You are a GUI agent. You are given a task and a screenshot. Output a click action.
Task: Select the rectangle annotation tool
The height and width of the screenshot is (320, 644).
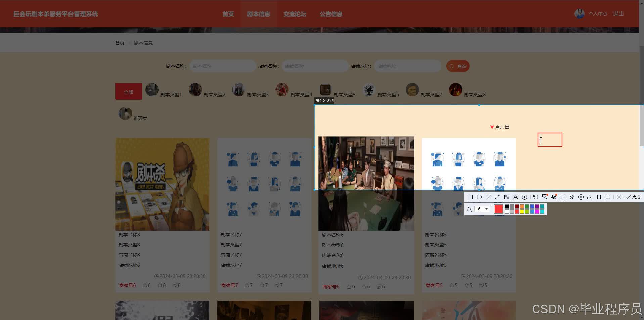pyautogui.click(x=470, y=197)
